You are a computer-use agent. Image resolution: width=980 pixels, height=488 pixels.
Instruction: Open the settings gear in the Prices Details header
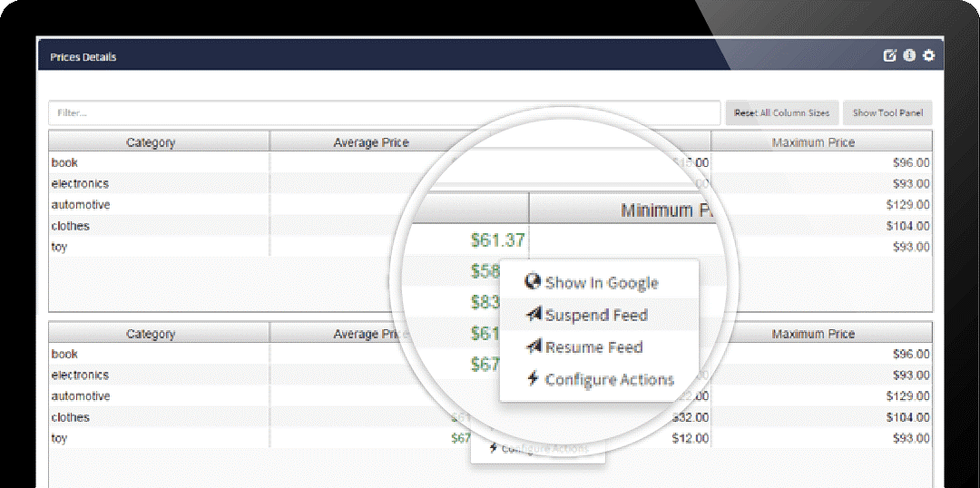tap(929, 55)
